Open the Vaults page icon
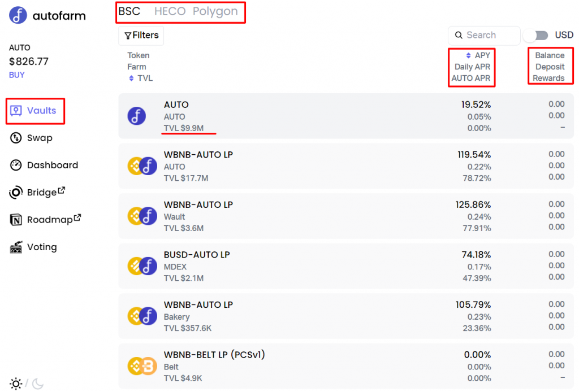The height and width of the screenshot is (392, 579). click(x=16, y=111)
